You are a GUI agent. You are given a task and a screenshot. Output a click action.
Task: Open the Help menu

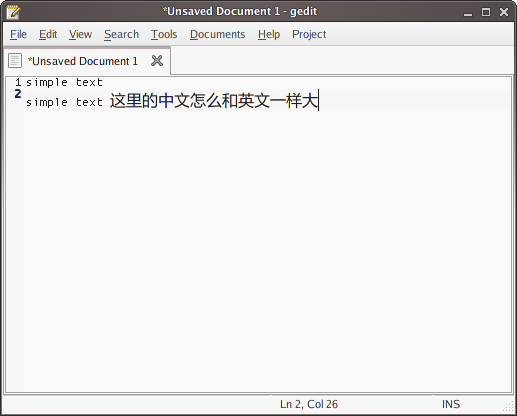click(269, 34)
